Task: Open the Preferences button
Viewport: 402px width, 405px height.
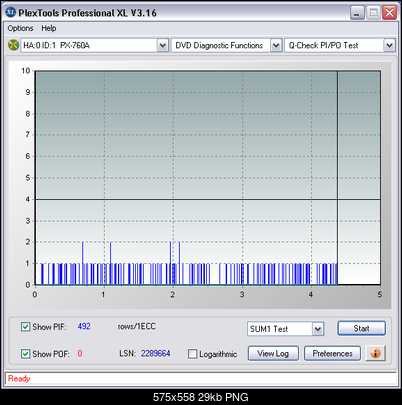Action: [x=332, y=353]
